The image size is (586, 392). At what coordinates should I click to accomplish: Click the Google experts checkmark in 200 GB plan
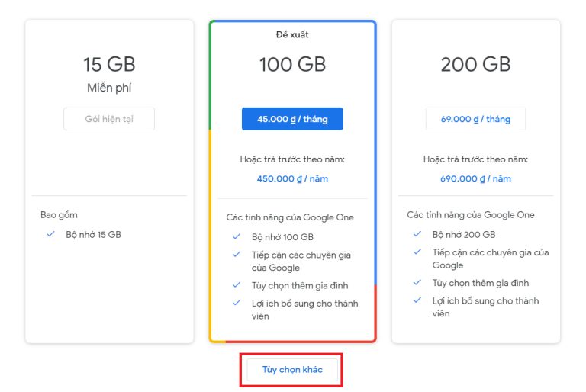417,252
